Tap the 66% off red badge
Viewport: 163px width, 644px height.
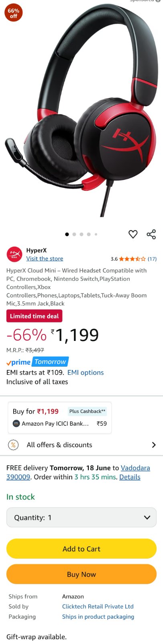click(x=13, y=13)
